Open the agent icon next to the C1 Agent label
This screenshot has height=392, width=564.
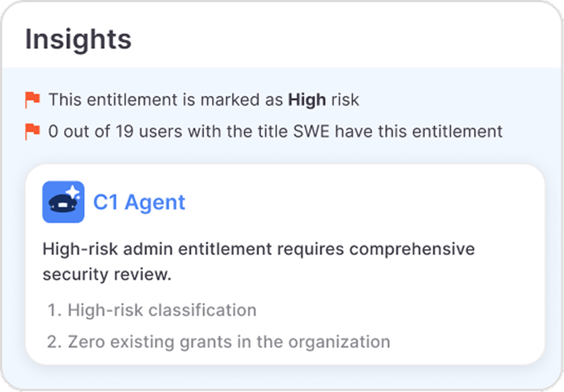pyautogui.click(x=63, y=202)
